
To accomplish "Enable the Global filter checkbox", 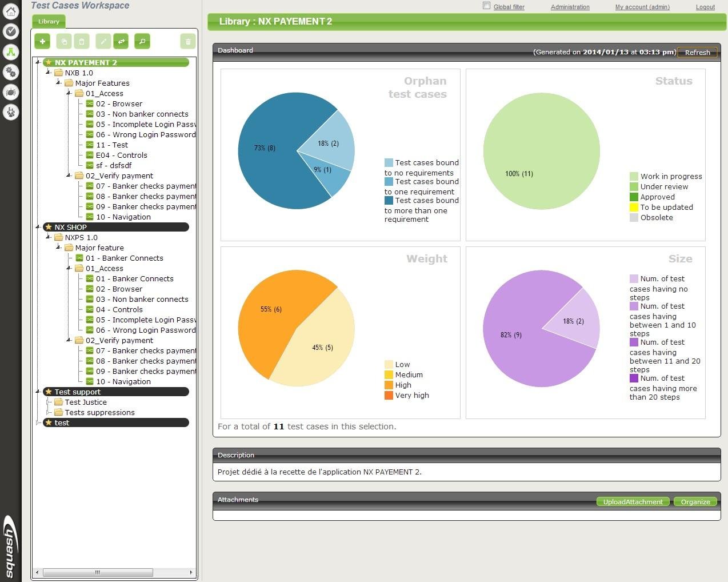I will (x=485, y=5).
